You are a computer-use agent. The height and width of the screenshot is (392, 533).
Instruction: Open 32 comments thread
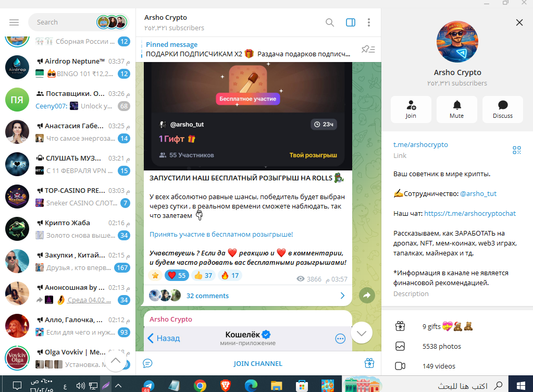(x=207, y=296)
